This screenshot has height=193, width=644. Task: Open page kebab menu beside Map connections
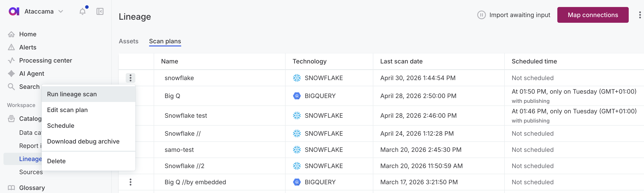(x=640, y=15)
